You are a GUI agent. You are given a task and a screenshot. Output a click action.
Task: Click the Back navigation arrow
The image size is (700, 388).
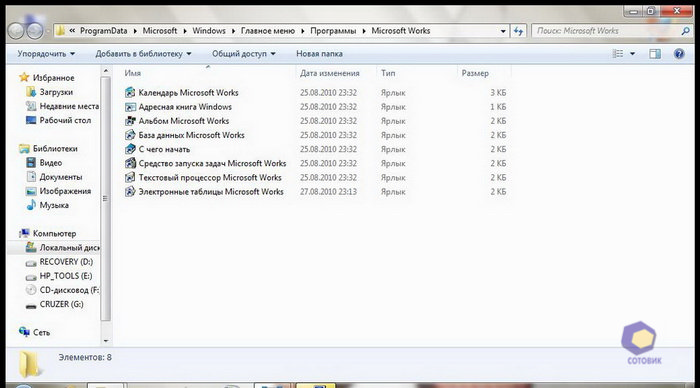click(16, 31)
